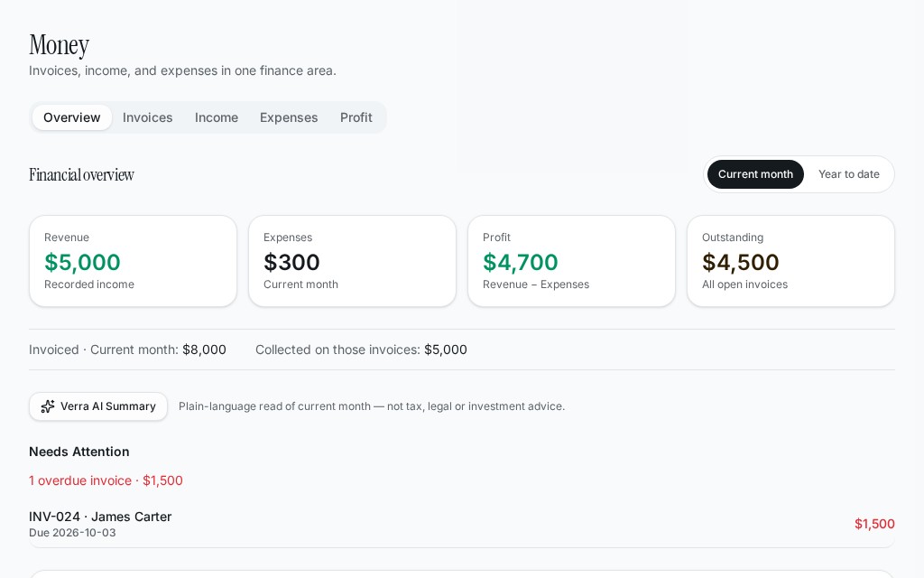924x578 pixels.
Task: Select the Expenses tab
Action: (289, 117)
